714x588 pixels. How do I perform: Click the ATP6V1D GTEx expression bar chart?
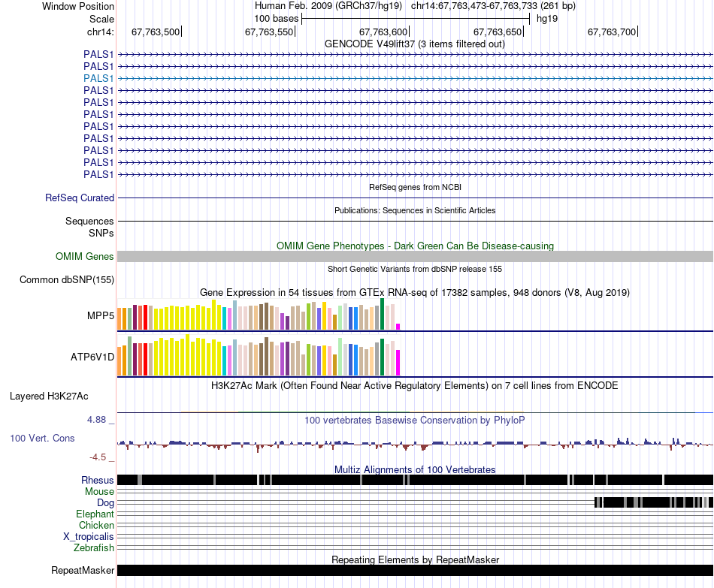pos(259,355)
